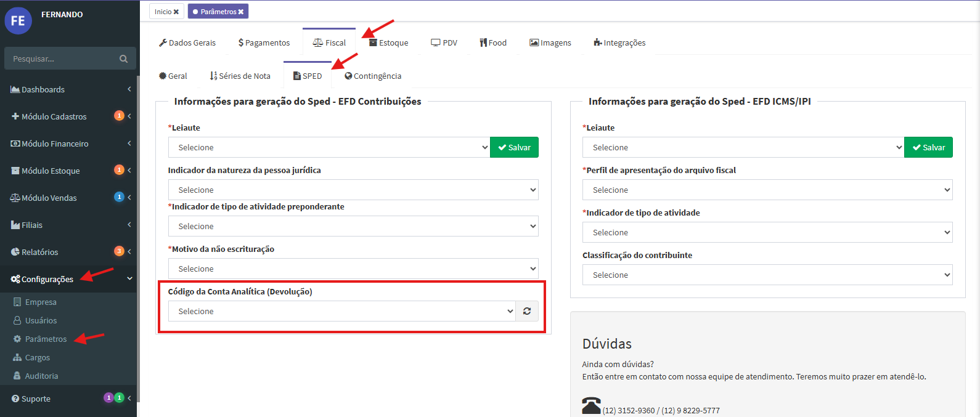Expand the Módulo Vendas menu
This screenshot has height=417, width=980.
point(49,198)
